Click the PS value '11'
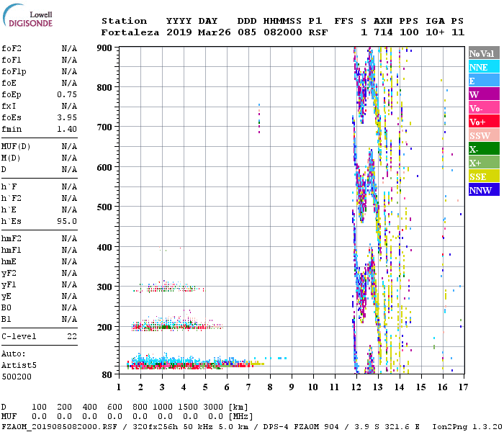Screen dimensions: 504x432 (x=458, y=32)
